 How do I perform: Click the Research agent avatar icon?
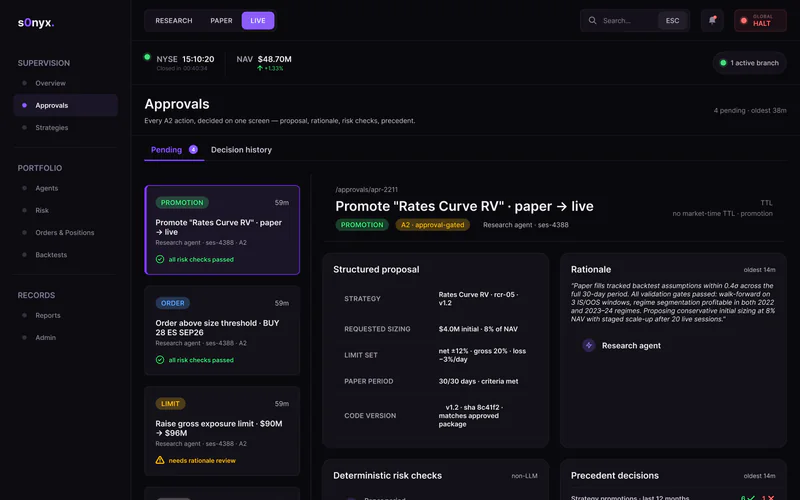589,345
